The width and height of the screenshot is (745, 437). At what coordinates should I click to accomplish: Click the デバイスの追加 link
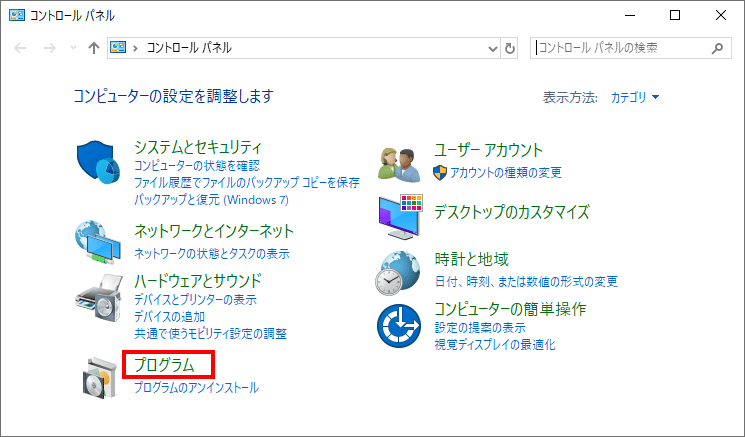point(169,317)
